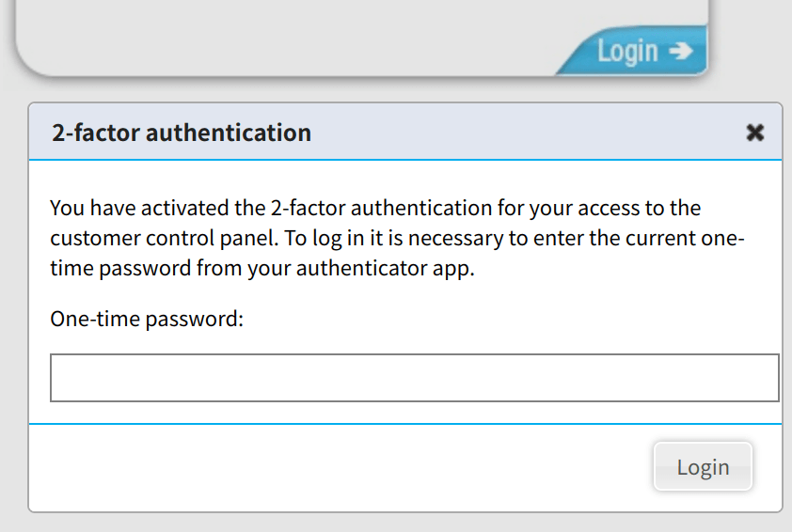Click the empty dialog footer left of Login
This screenshot has width=792, height=532.
point(329,467)
